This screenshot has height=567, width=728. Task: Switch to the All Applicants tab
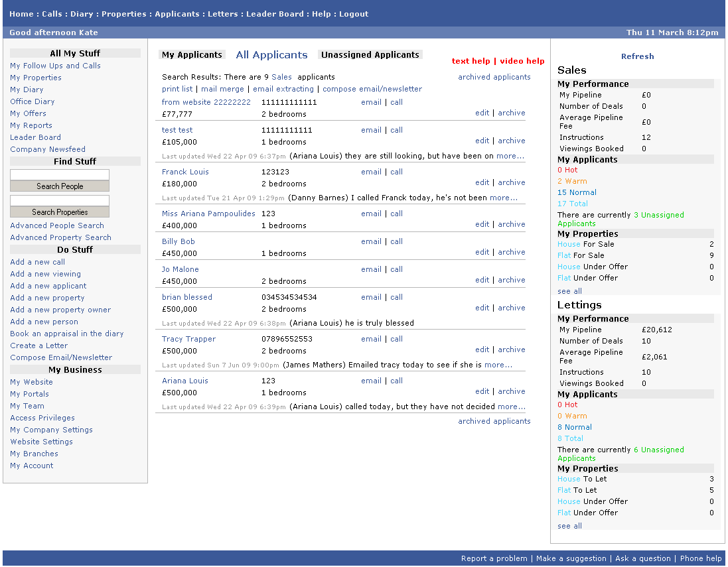271,55
